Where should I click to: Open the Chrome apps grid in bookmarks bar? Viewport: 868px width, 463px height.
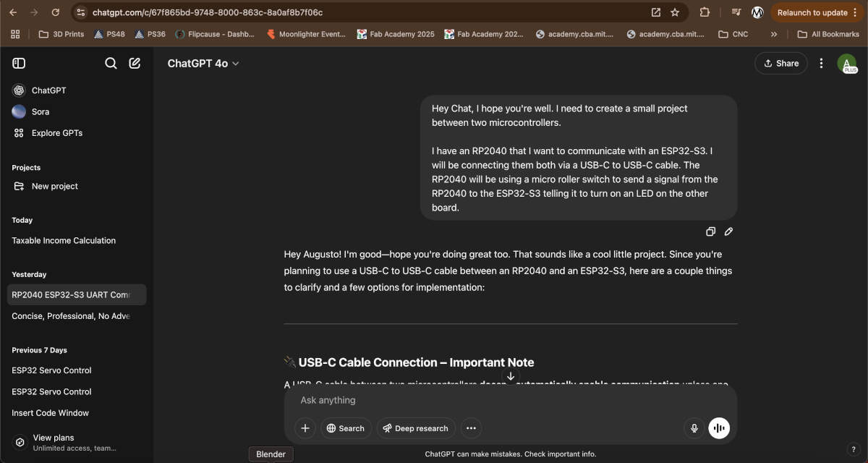tap(15, 34)
